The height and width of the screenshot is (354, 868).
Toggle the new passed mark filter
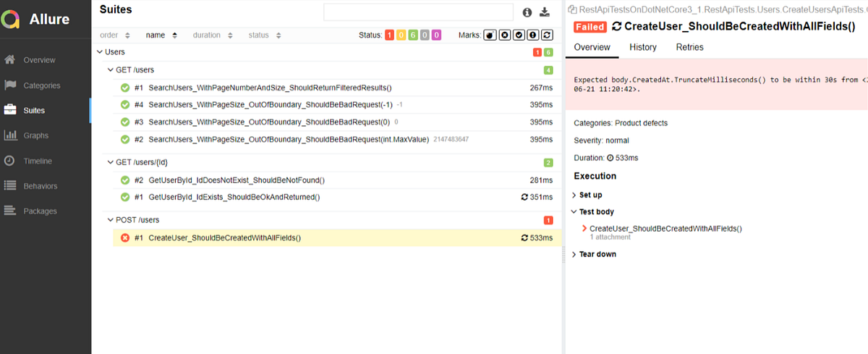[519, 35]
